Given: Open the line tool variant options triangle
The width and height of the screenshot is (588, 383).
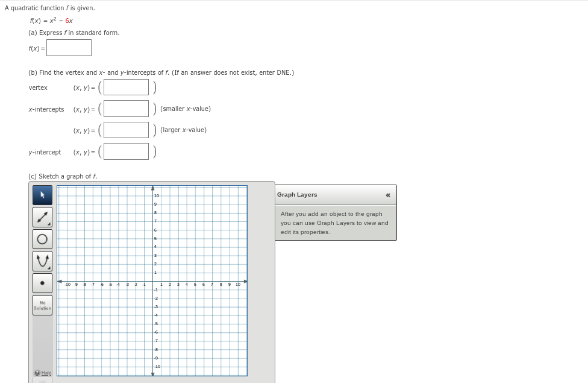Looking at the screenshot, I should 48,224.
